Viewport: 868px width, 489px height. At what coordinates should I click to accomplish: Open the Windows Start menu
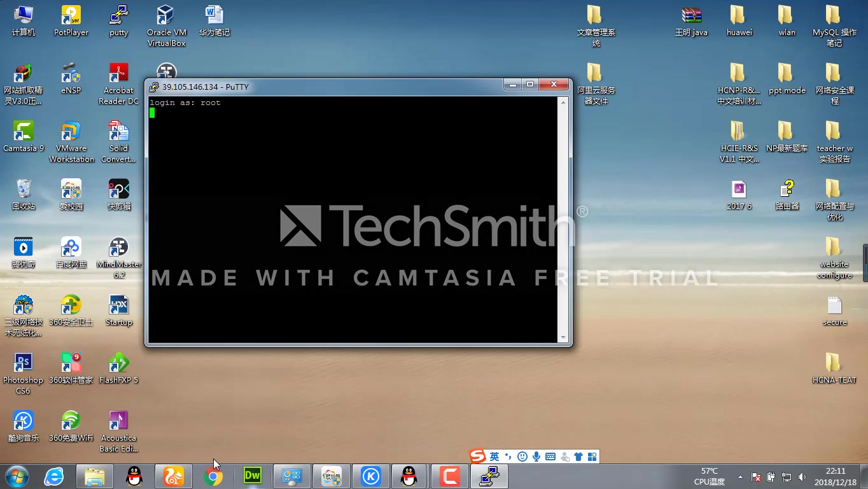click(17, 476)
